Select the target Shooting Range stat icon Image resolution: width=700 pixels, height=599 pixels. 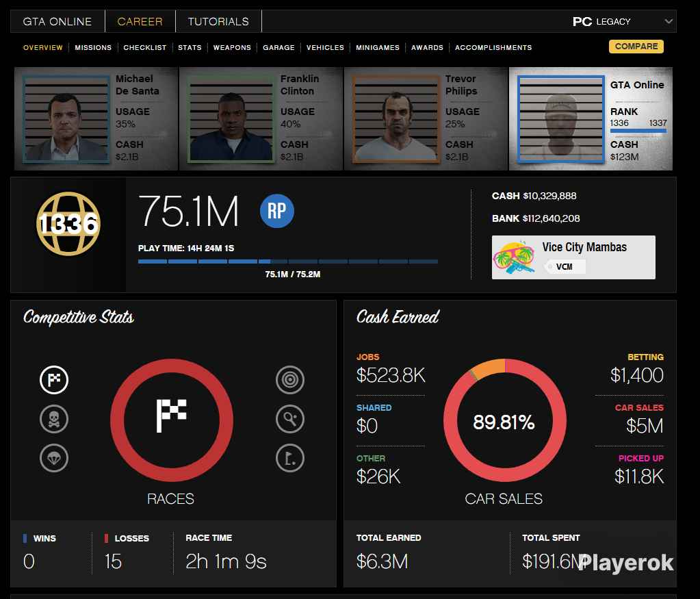point(290,380)
